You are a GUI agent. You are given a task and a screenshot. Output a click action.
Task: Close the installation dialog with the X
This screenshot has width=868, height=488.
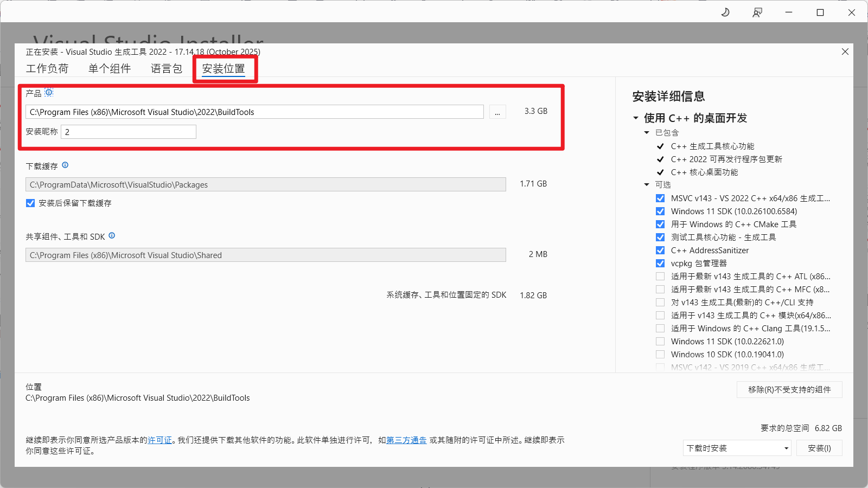845,52
